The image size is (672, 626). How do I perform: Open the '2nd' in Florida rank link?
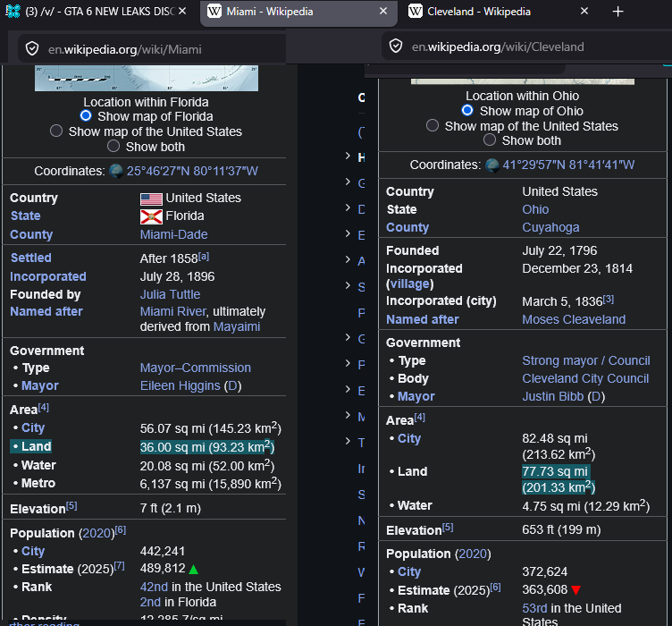coord(150,602)
